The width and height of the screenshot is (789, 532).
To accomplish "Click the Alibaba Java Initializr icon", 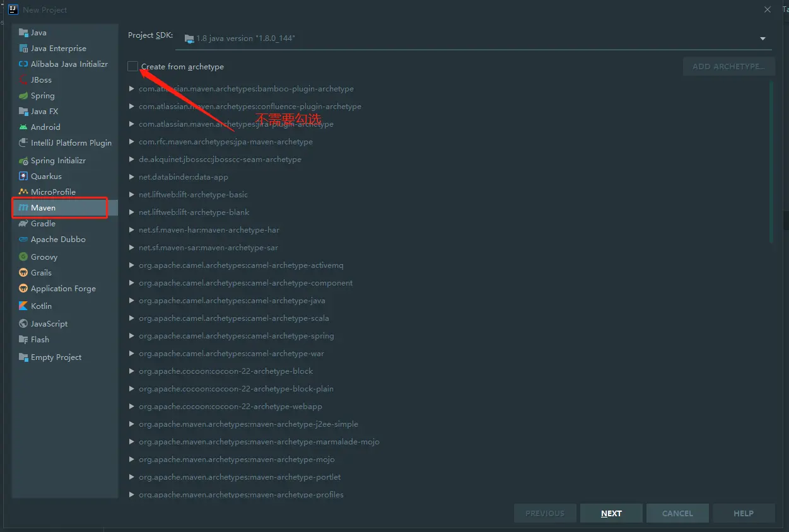I will [23, 64].
